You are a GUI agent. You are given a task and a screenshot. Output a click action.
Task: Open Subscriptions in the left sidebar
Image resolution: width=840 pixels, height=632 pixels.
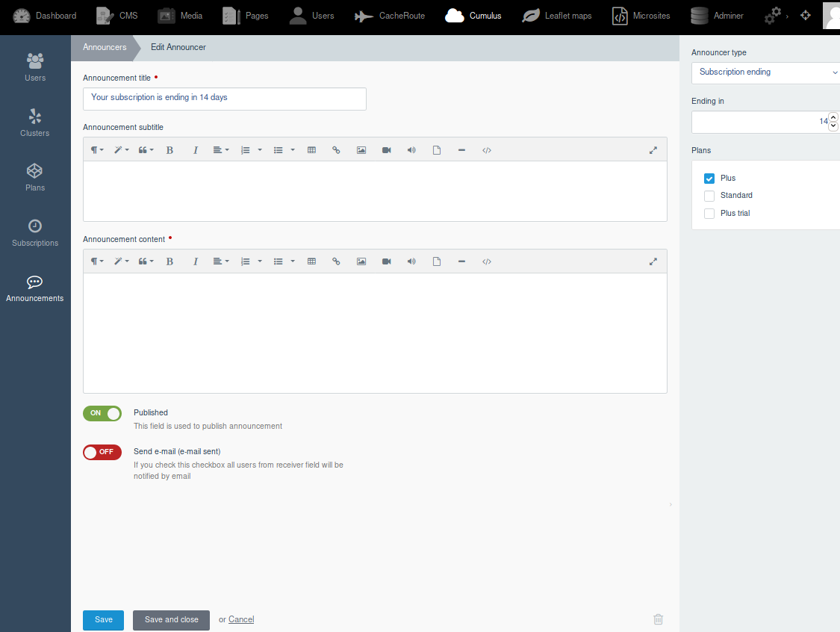point(35,232)
